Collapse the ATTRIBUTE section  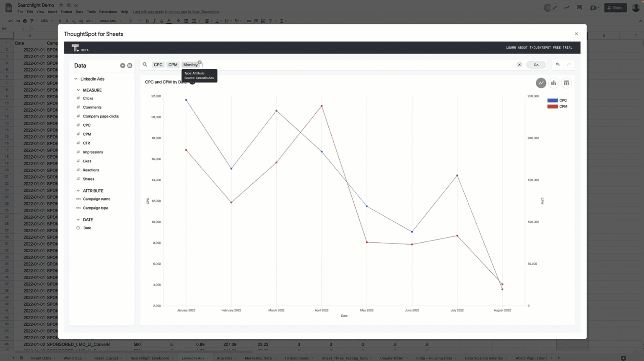(x=78, y=191)
